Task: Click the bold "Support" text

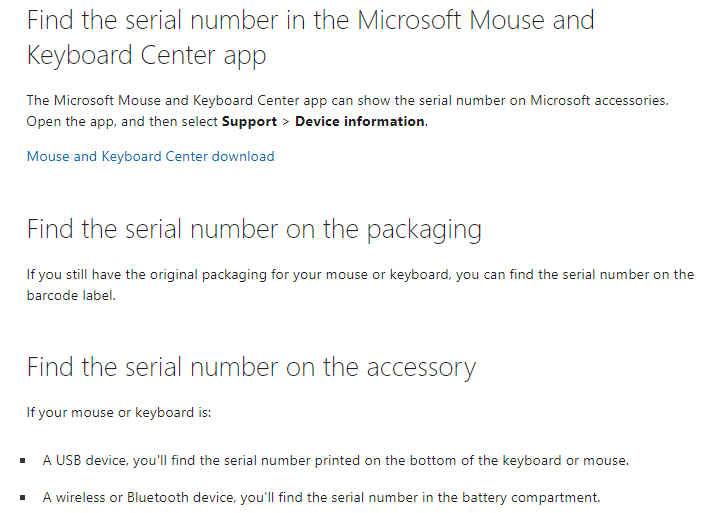Action: 249,122
